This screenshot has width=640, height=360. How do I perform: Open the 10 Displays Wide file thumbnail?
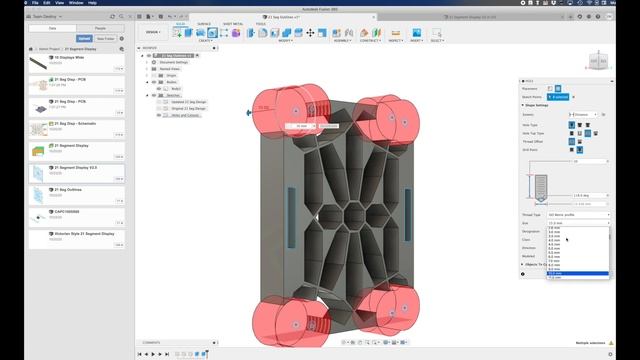pyautogui.click(x=38, y=63)
